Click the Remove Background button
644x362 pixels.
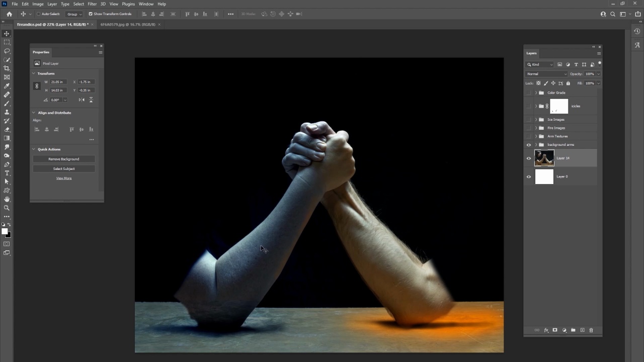click(64, 159)
